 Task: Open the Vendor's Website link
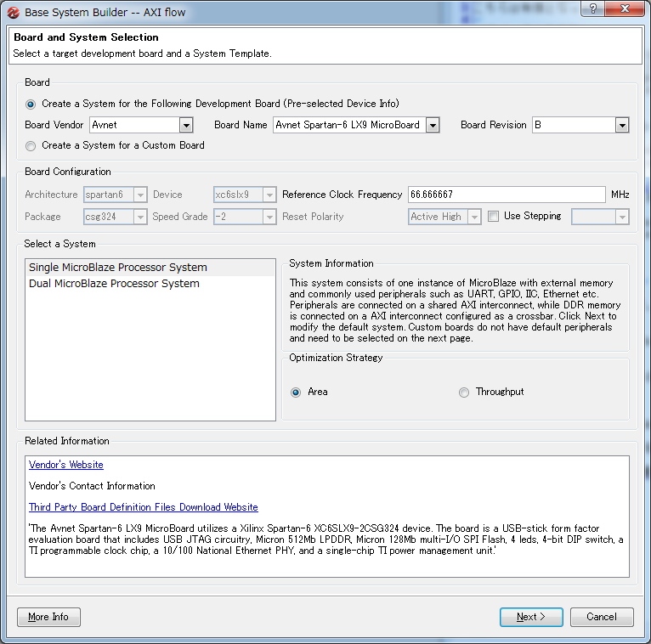pos(66,465)
